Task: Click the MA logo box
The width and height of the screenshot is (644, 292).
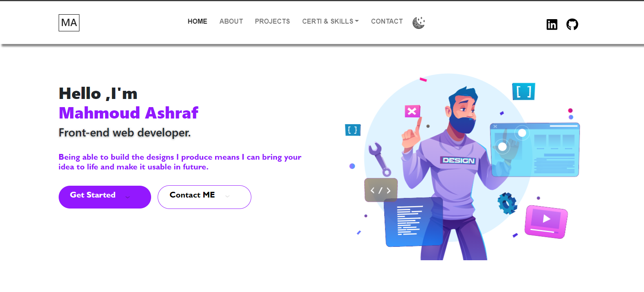Action: pyautogui.click(x=69, y=23)
